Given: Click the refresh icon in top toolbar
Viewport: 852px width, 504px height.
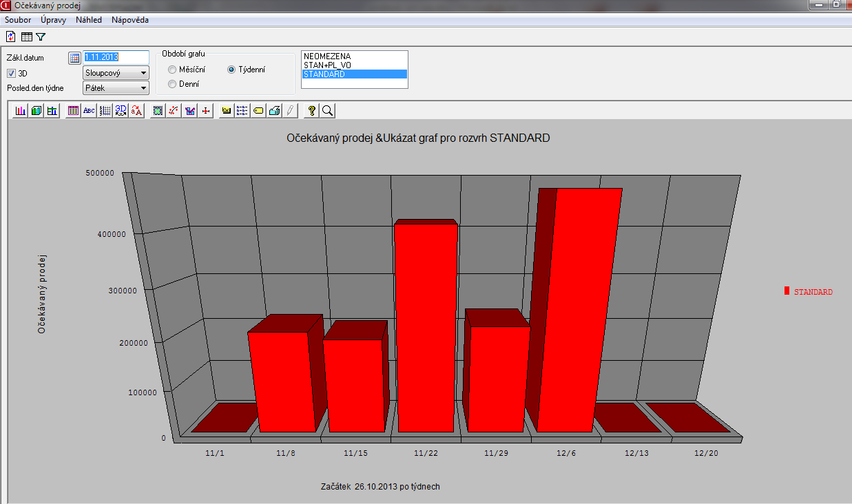Looking at the screenshot, I should pos(11,36).
